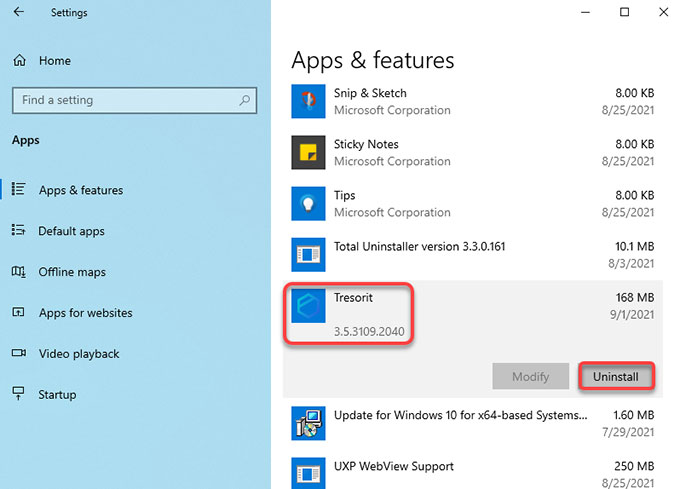
Task: Focus the Find a setting box
Action: (x=134, y=100)
